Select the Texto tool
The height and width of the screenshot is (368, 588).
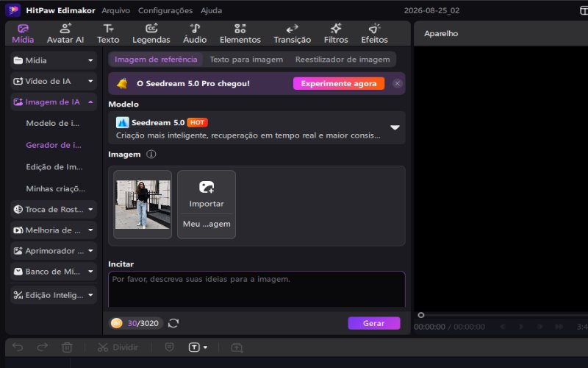[108, 33]
